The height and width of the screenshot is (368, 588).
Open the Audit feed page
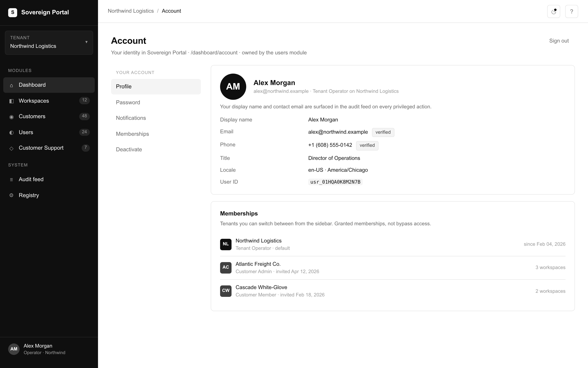(x=49, y=179)
